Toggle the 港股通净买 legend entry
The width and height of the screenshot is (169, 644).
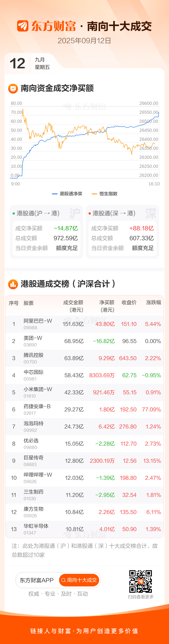[x=67, y=194]
